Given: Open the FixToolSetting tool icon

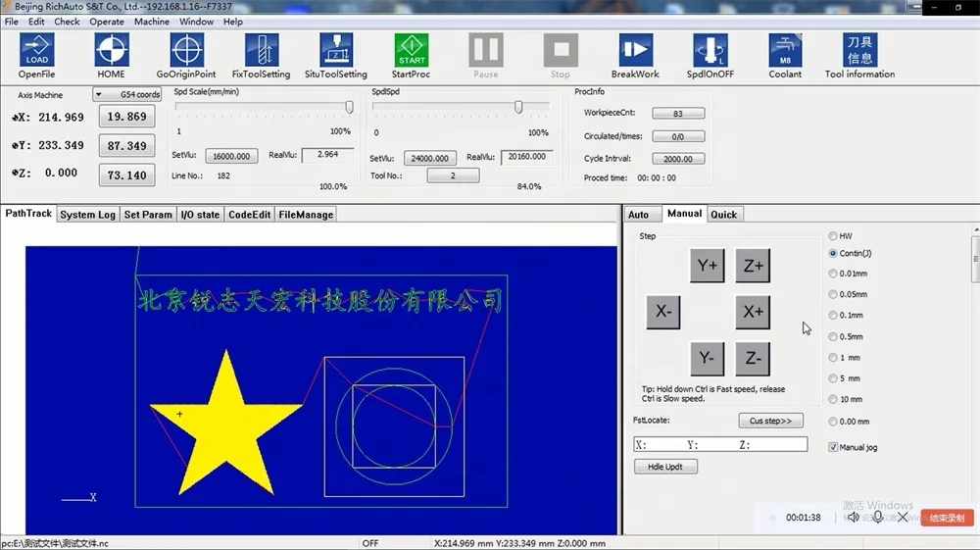Looking at the screenshot, I should 262,50.
